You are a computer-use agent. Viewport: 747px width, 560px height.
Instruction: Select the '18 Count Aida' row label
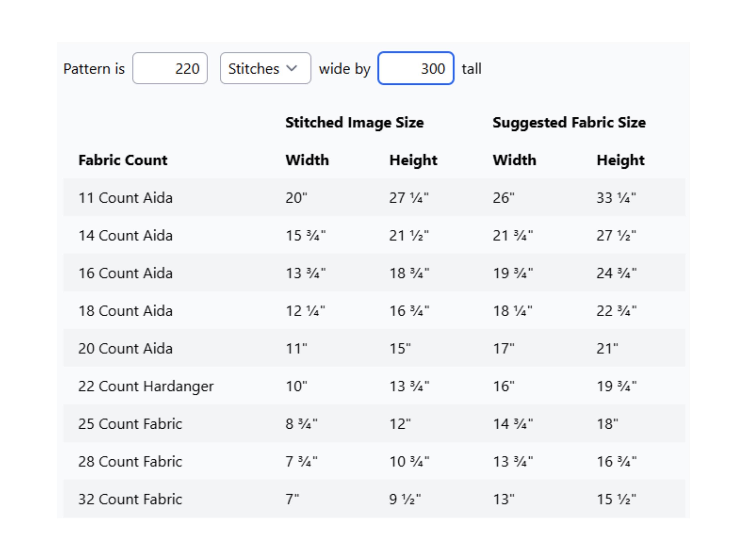coord(125,311)
